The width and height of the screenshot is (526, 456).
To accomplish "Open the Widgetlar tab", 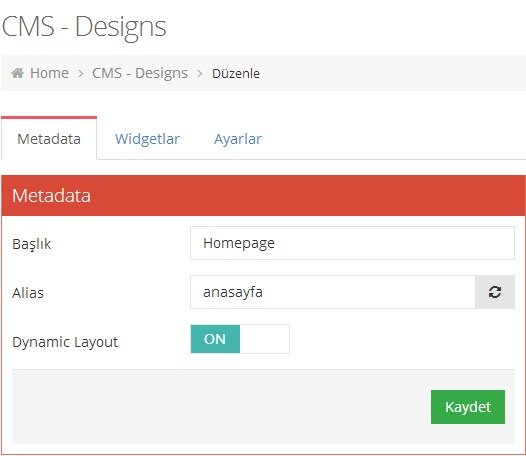I will (x=147, y=139).
